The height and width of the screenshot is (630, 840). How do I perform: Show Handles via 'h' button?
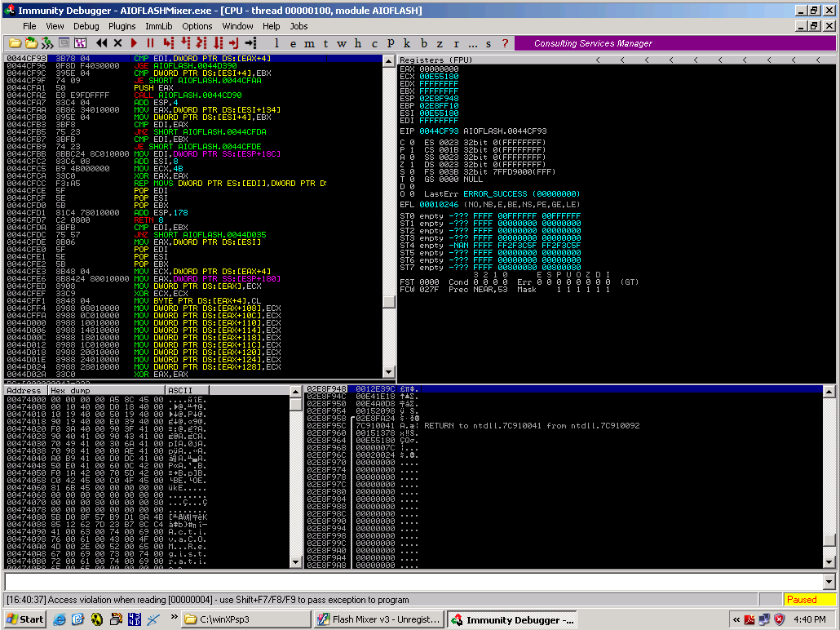(x=358, y=43)
